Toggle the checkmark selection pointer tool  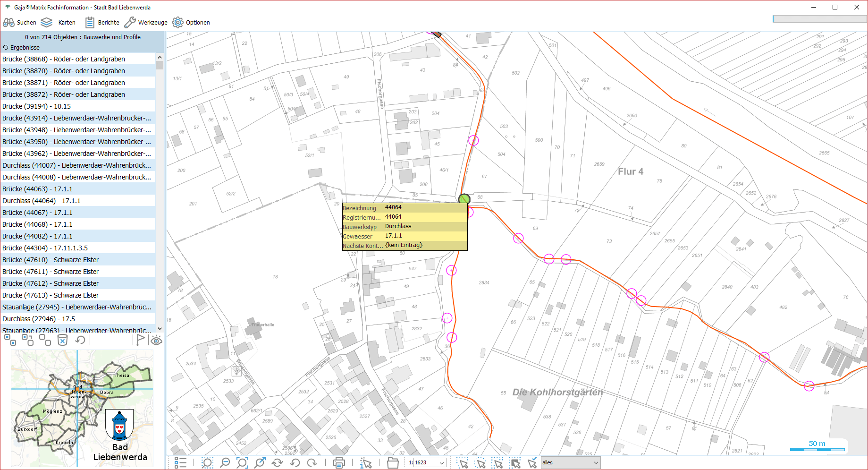tap(532, 463)
